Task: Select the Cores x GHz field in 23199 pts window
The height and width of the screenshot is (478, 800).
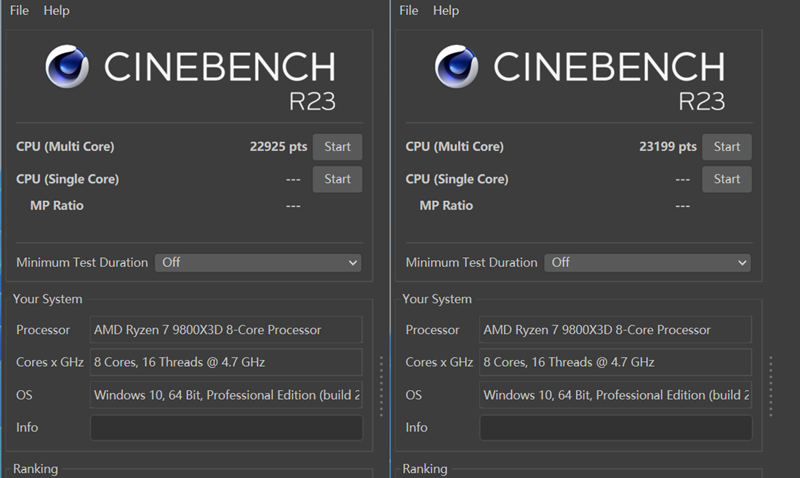Action: click(615, 362)
